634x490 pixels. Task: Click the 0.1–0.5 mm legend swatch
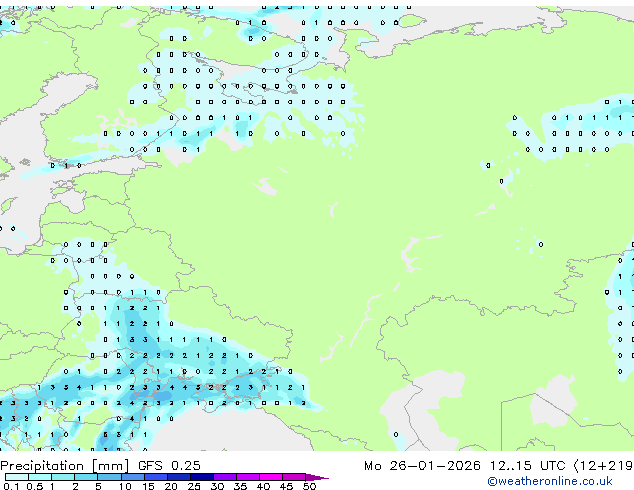17,477
